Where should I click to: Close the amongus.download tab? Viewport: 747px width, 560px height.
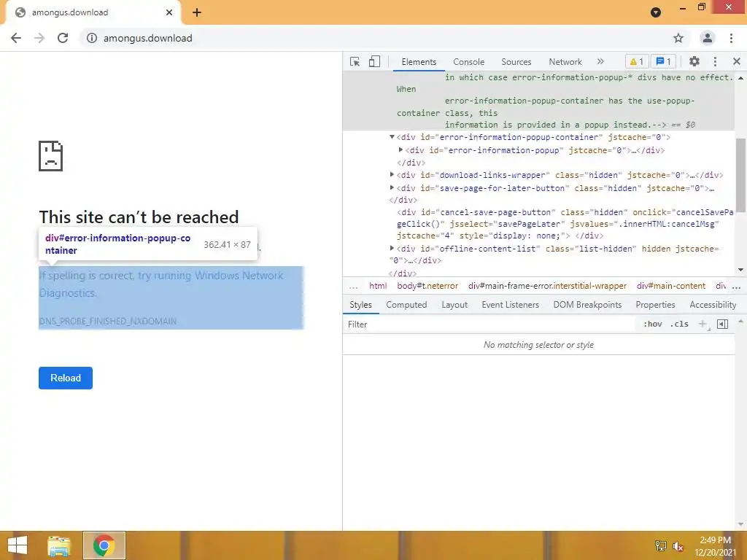(x=169, y=12)
